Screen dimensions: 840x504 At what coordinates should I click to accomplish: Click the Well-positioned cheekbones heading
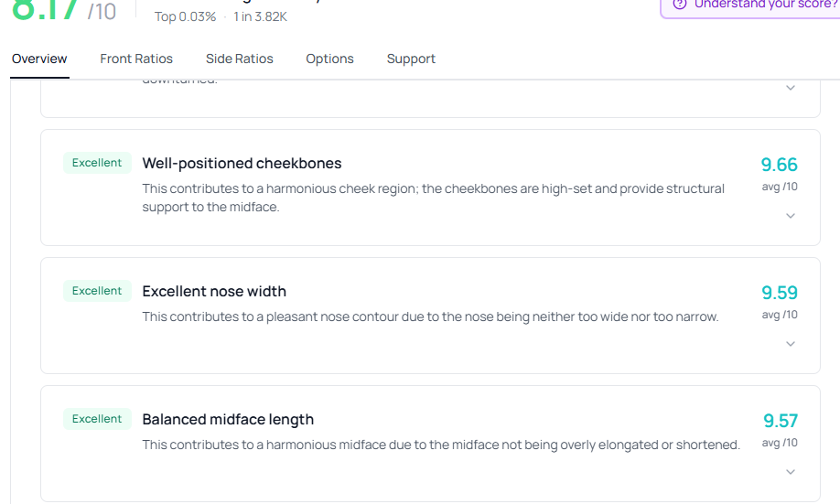click(242, 164)
